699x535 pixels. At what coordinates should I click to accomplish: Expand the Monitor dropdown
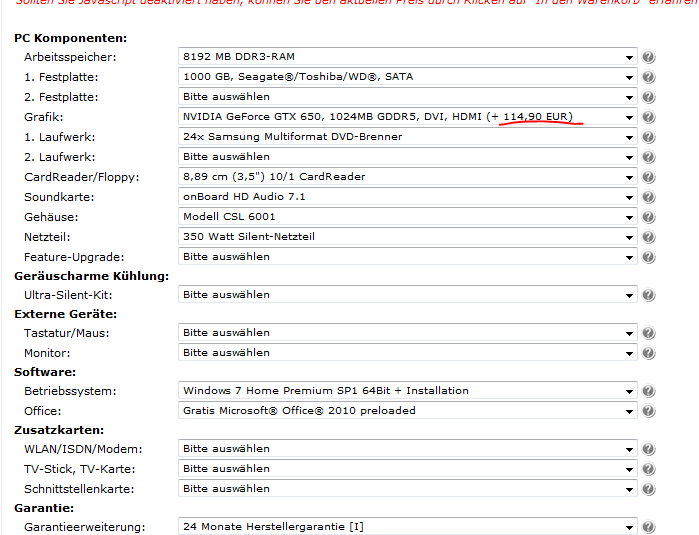pos(407,353)
